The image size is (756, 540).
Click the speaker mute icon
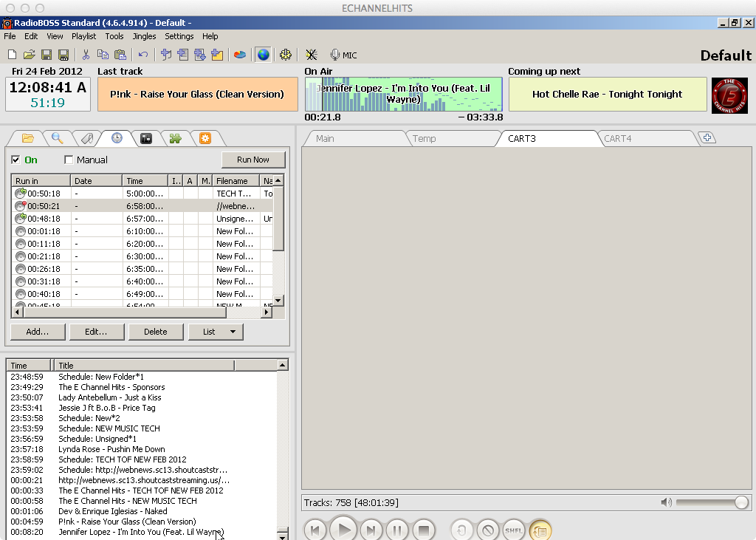666,502
